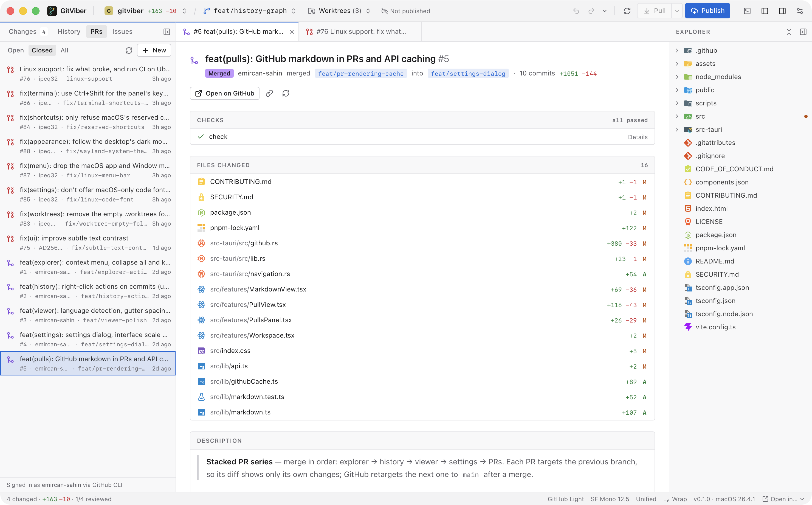Toggle the left sidebar layout icon
The width and height of the screenshot is (812, 505).
tap(765, 11)
